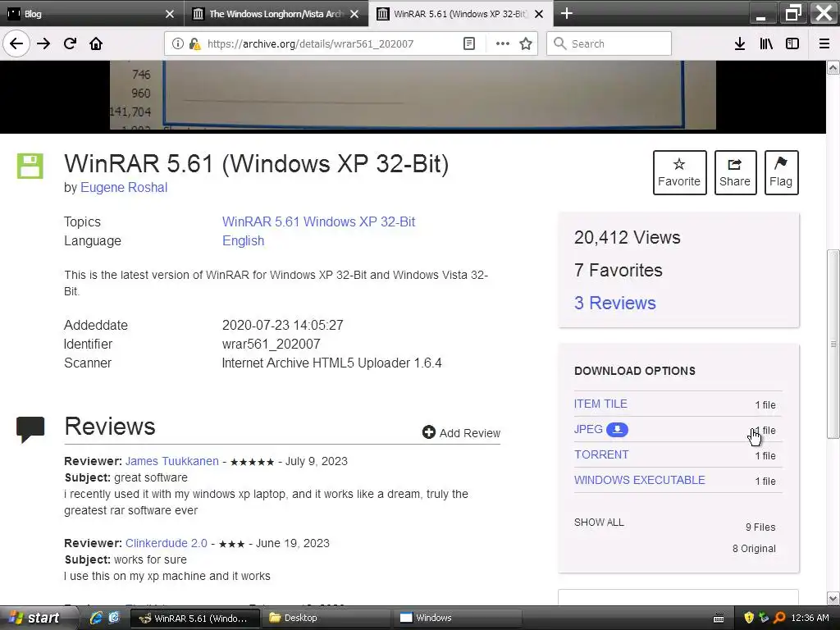Click the 9 Files count text

pyautogui.click(x=760, y=527)
